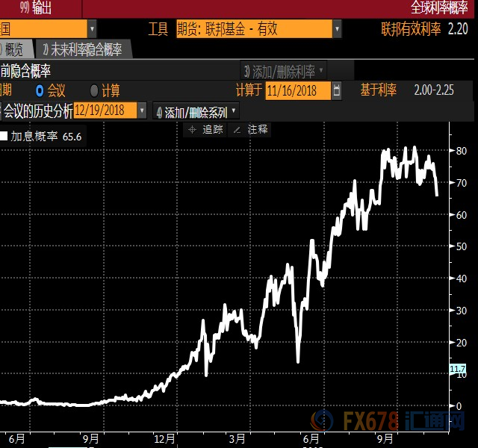Select the 计算 radio button
Image resolution: width=478 pixels, height=448 pixels.
pos(94,90)
